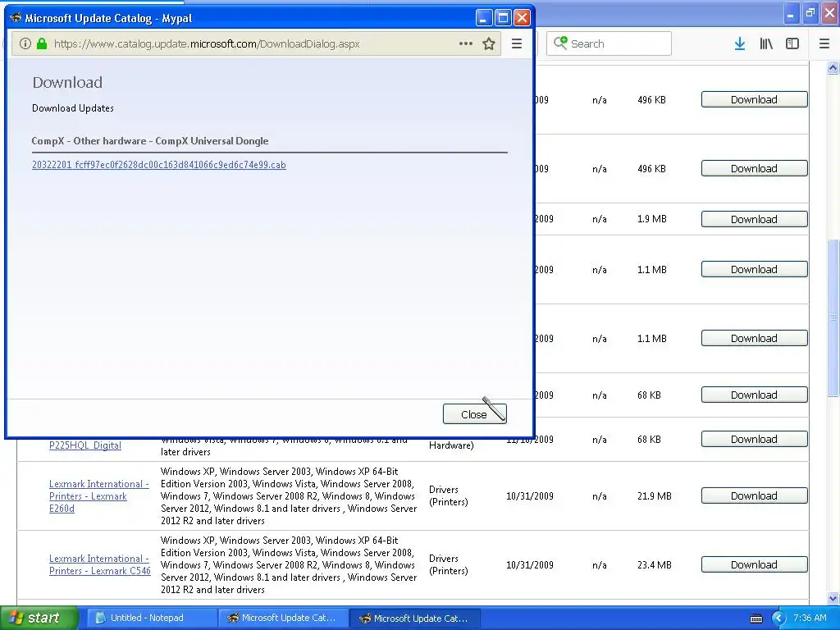Maximize the Download dialog window
The width and height of the screenshot is (840, 630).
point(503,18)
